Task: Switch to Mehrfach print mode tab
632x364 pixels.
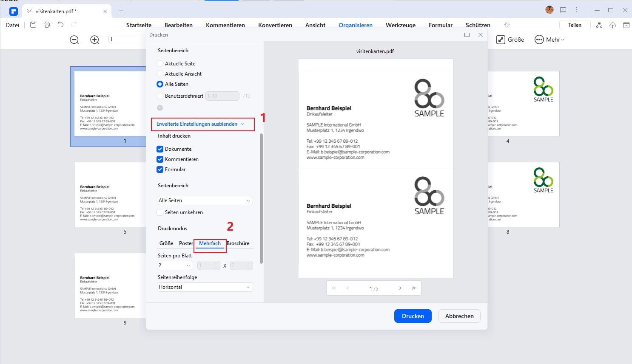Action: [210, 243]
